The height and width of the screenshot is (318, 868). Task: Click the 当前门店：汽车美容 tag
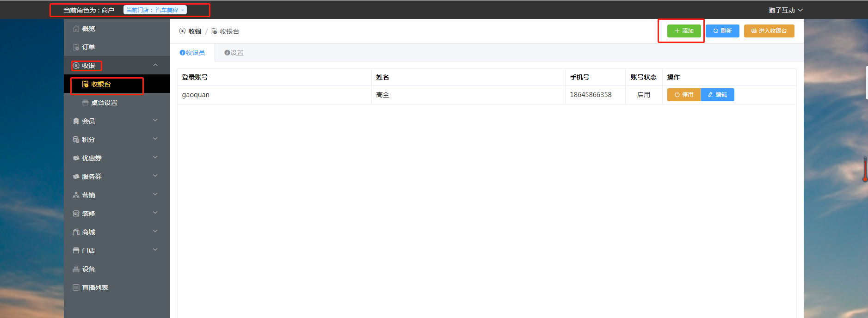tap(155, 10)
